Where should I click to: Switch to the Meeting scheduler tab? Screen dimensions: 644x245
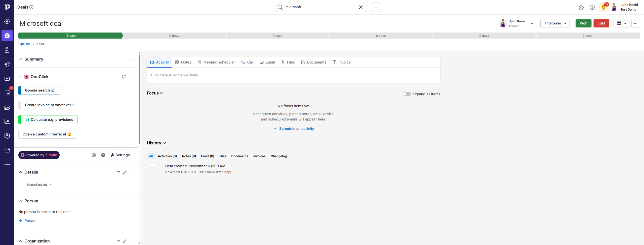click(216, 62)
